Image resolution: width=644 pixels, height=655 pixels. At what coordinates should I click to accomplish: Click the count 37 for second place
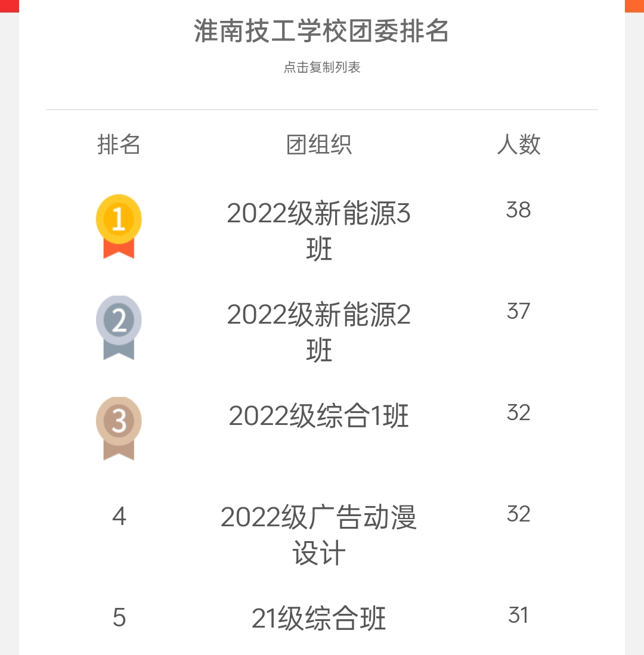[x=519, y=311]
